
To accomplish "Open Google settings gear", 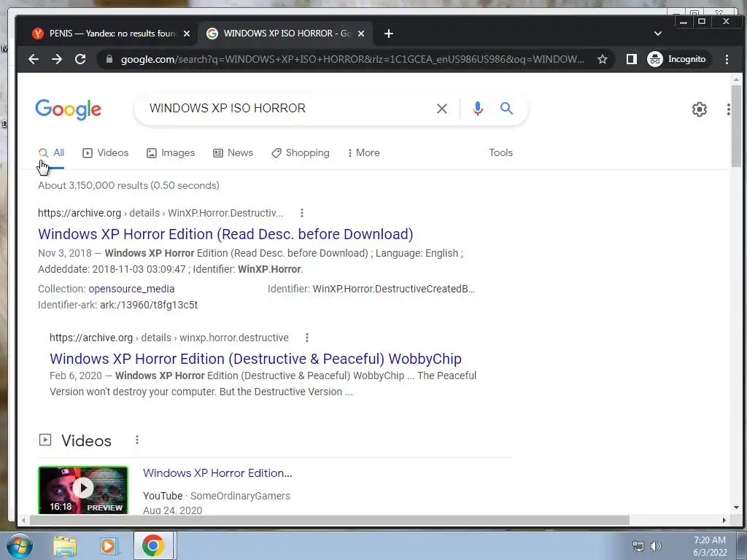I will point(700,109).
